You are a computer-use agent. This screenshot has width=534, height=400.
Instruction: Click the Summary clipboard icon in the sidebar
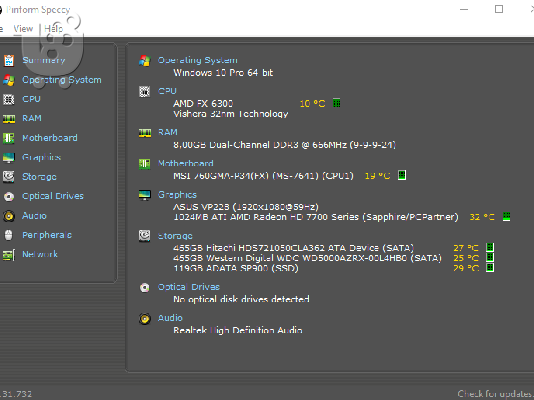point(9,60)
